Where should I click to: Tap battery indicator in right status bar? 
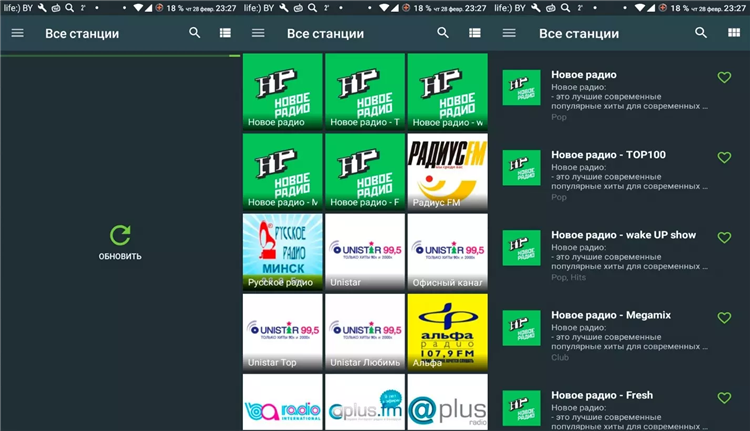(662, 8)
